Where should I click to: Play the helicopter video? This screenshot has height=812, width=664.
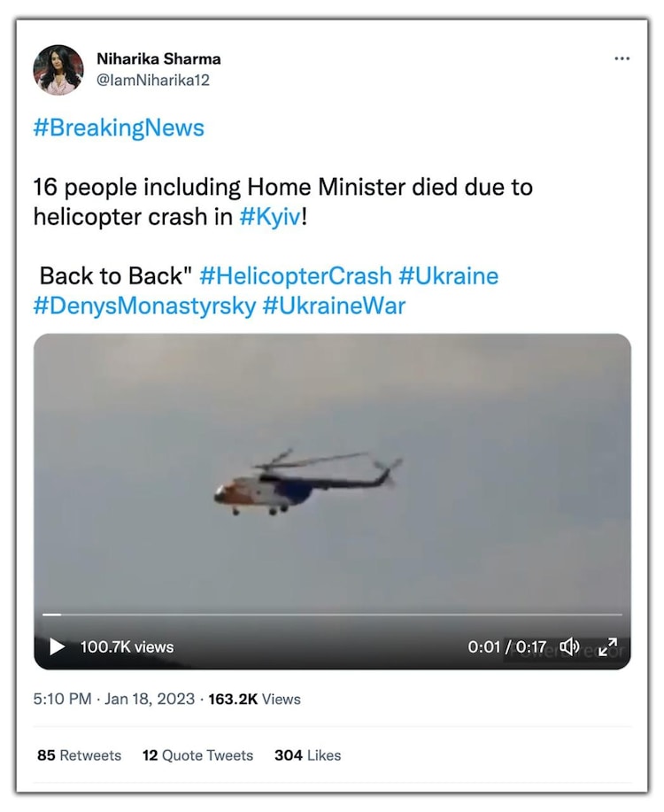pos(57,646)
